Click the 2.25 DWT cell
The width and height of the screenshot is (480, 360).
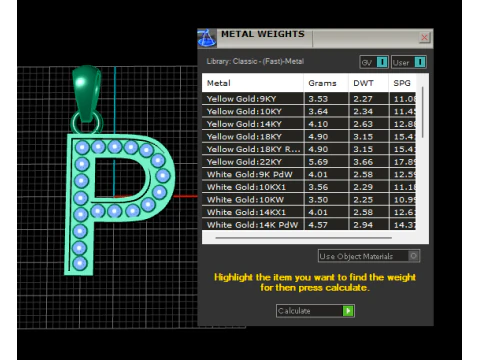[x=369, y=200]
